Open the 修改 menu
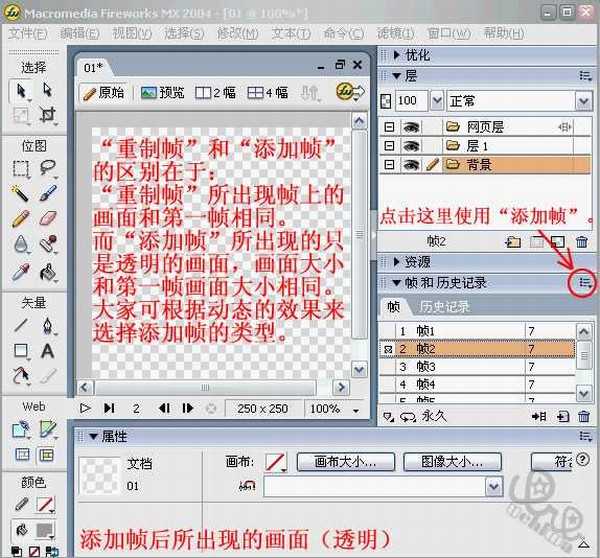The height and width of the screenshot is (558, 600). click(x=237, y=34)
